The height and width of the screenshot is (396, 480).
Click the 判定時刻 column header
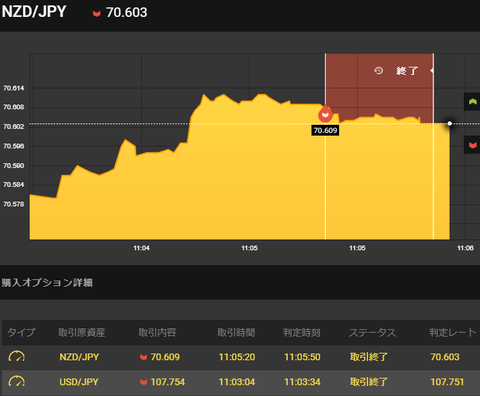[302, 332]
